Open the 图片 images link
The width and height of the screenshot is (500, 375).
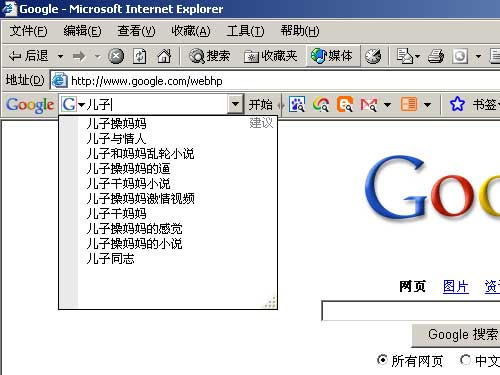click(x=456, y=286)
